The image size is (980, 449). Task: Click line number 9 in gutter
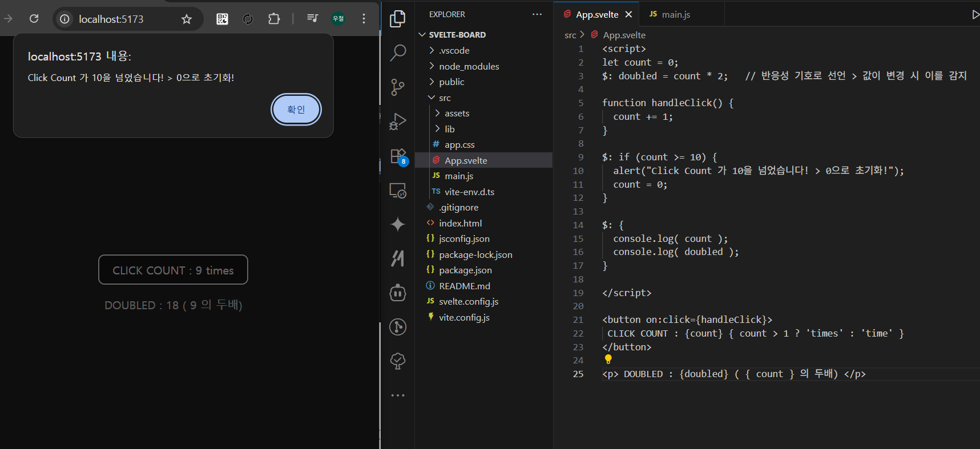click(x=581, y=157)
